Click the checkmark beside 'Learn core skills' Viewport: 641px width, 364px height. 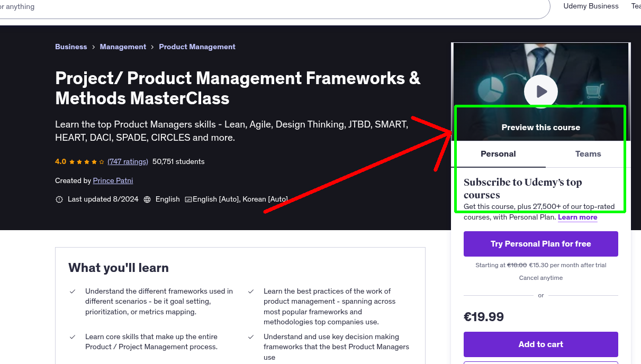pos(72,336)
